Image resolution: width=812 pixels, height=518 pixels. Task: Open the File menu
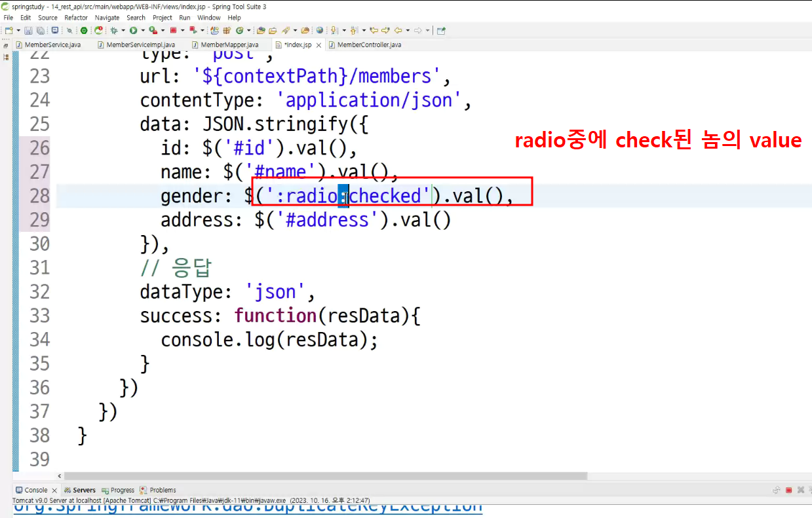(x=9, y=18)
